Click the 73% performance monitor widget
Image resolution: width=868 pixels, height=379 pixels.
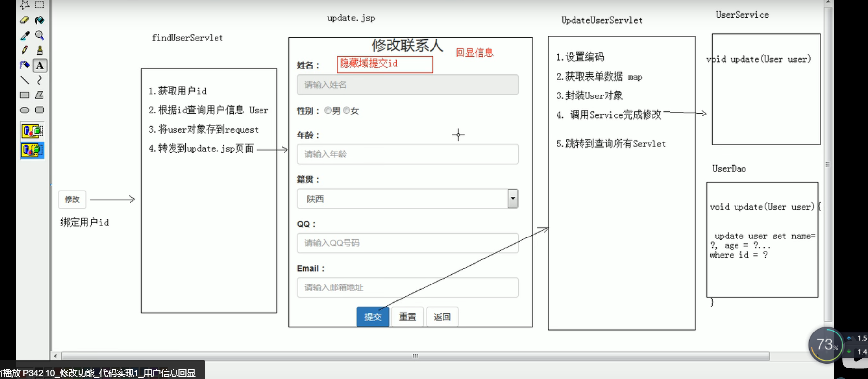coord(826,345)
